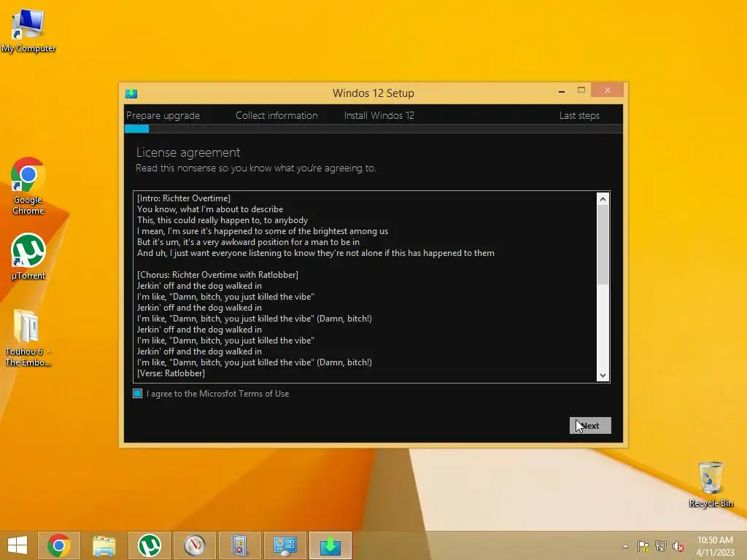
Task: Open the Action Center flag icon
Action: pos(643,546)
